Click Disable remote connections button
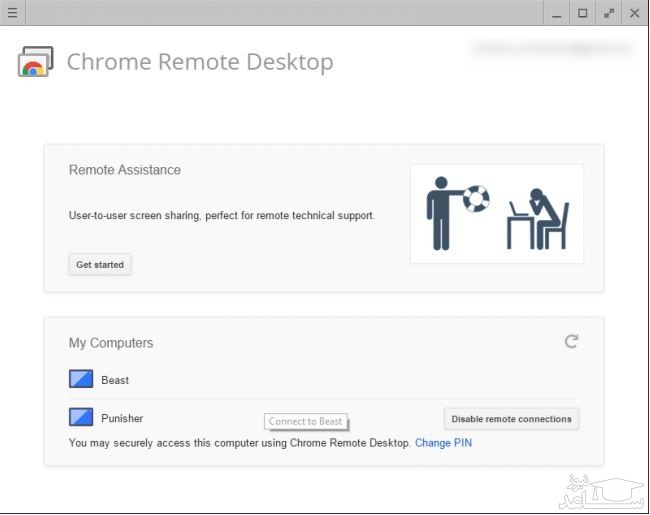650x515 pixels. (511, 419)
